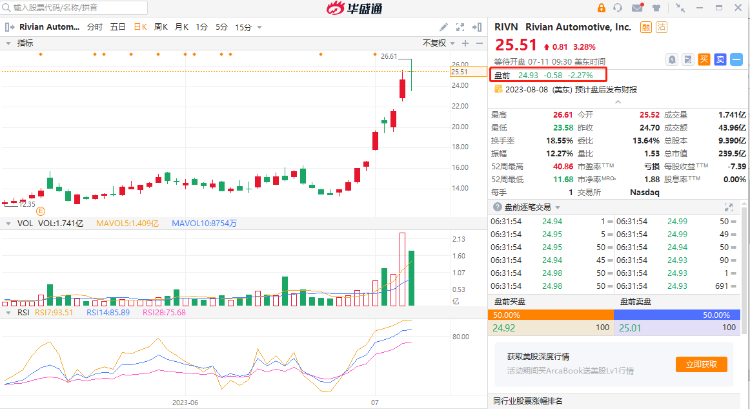Open 盘前逐笔交易 dropdown arrow

tap(558, 207)
